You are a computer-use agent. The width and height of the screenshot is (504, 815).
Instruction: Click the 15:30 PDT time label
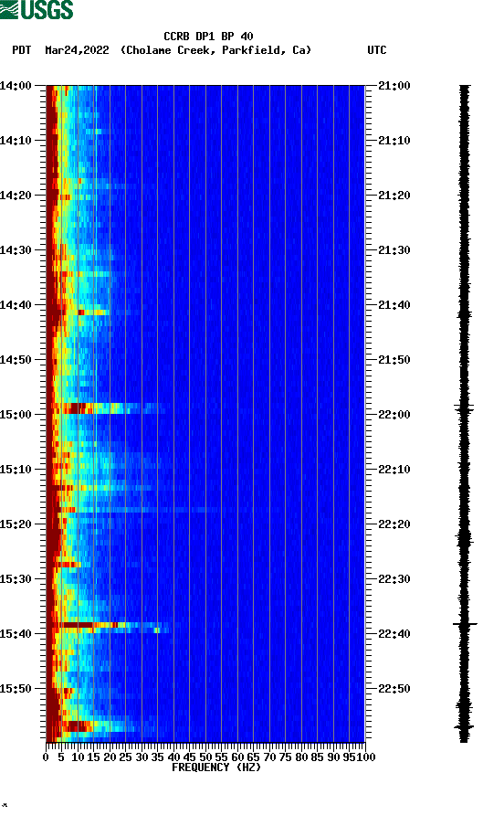16,579
